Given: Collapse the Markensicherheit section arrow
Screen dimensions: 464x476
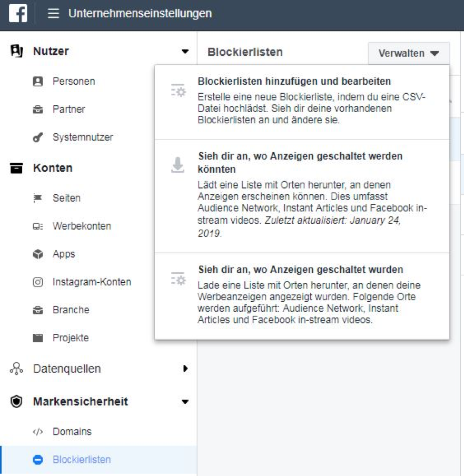Looking at the screenshot, I should point(185,402).
